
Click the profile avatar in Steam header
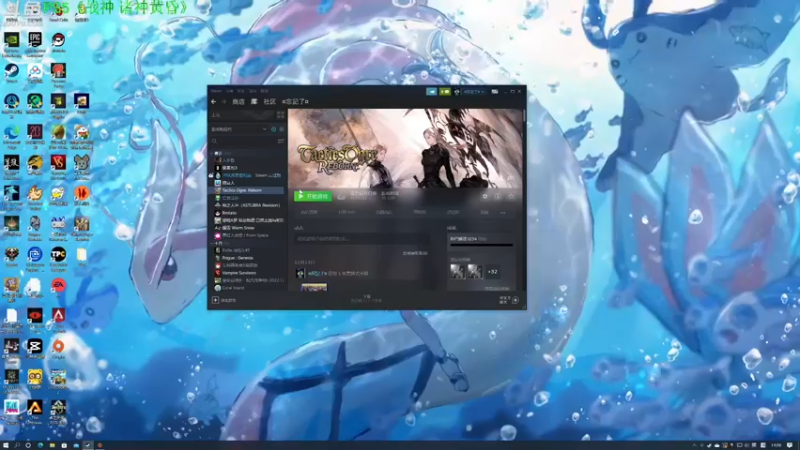[457, 92]
